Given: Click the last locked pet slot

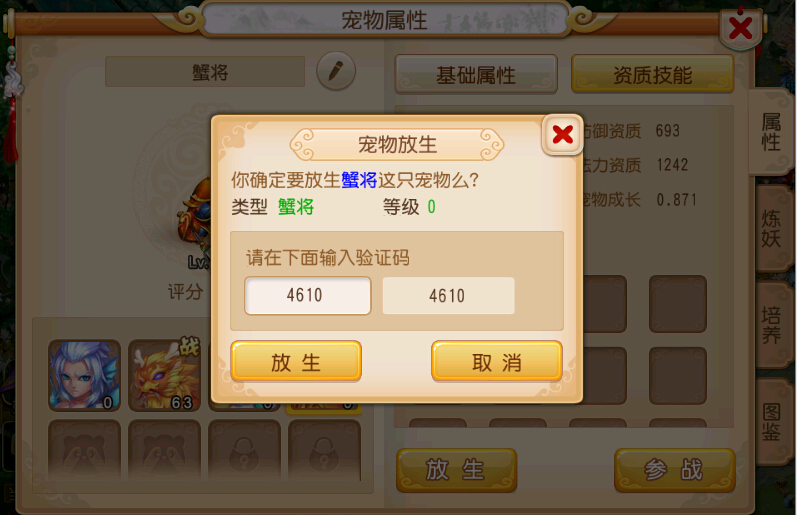Looking at the screenshot, I should pyautogui.click(x=324, y=450).
